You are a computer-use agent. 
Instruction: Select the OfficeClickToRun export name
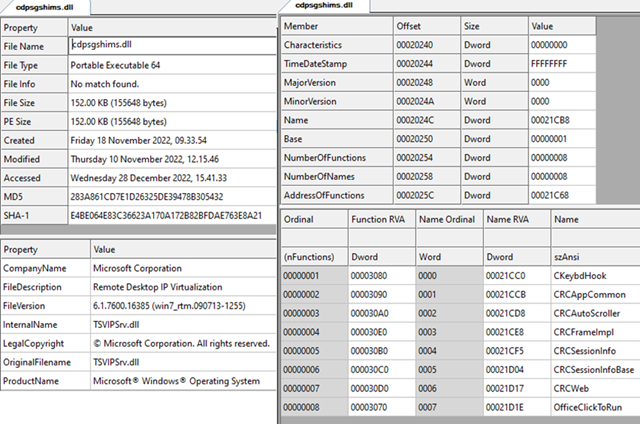pyautogui.click(x=588, y=407)
